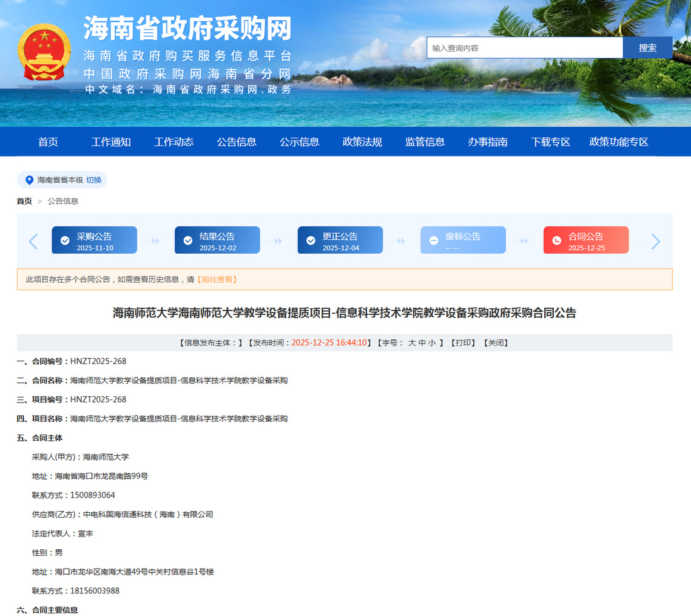691x616 pixels.
Task: Click the left arrow of timeline
Action: (33, 242)
